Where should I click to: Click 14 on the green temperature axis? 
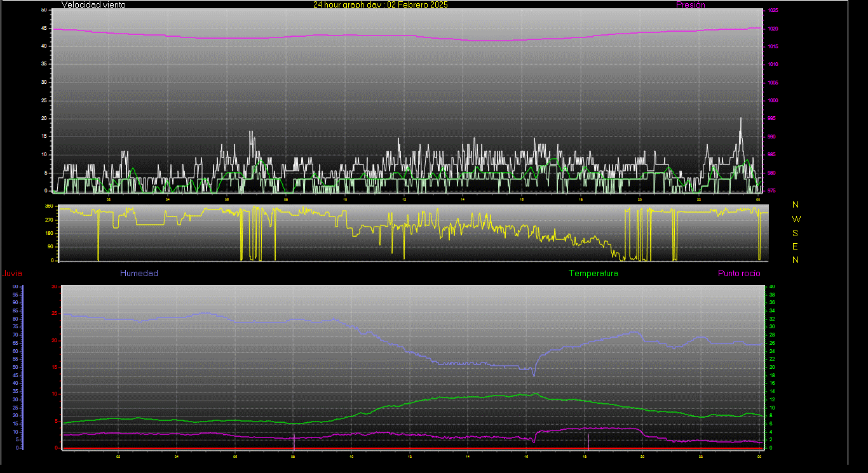click(772, 391)
